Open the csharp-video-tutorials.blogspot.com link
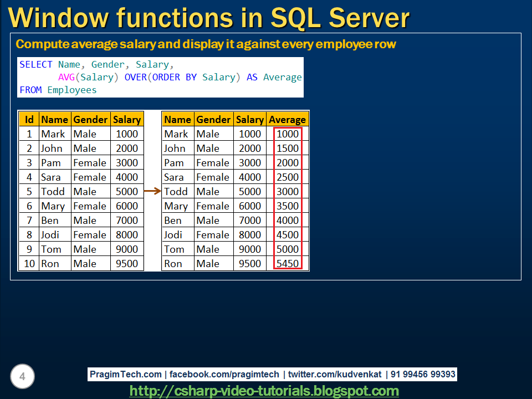 (264, 391)
